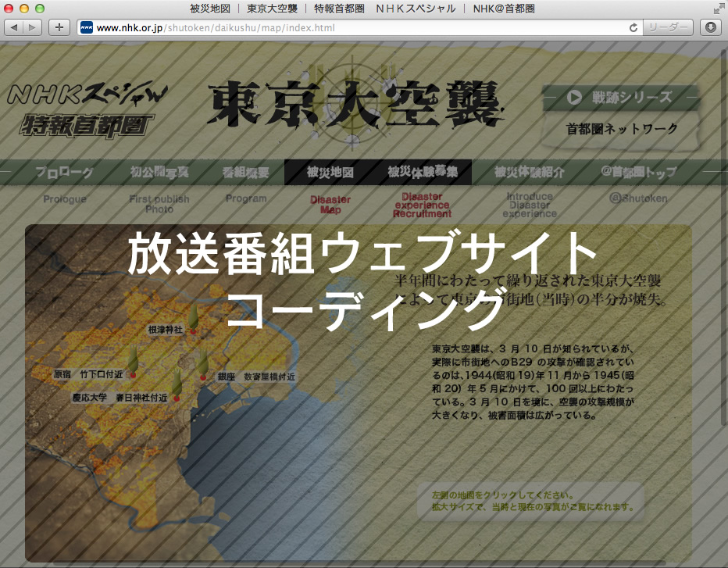Open the 首都圏ネットワーク link
Viewport: 728px width, 568px height.
point(622,129)
